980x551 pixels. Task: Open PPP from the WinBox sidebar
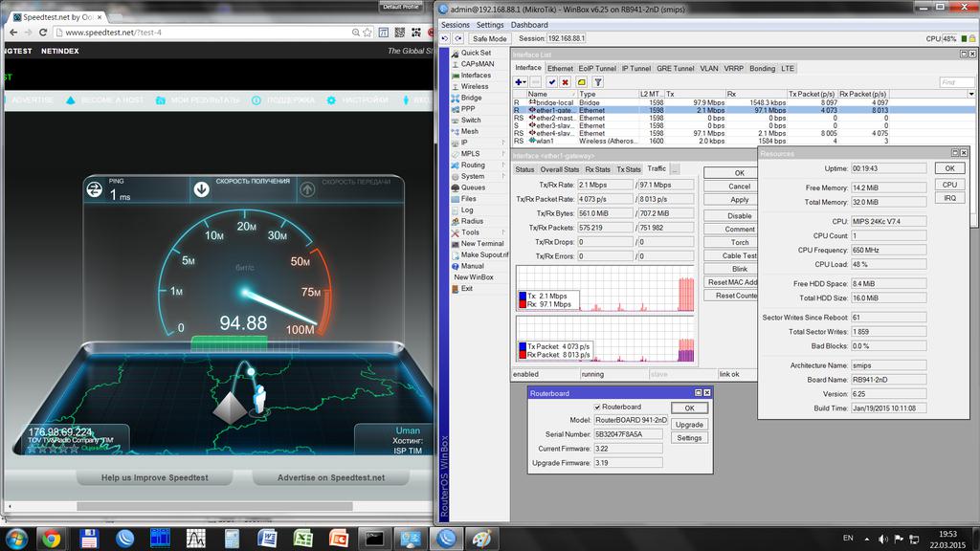pos(467,109)
